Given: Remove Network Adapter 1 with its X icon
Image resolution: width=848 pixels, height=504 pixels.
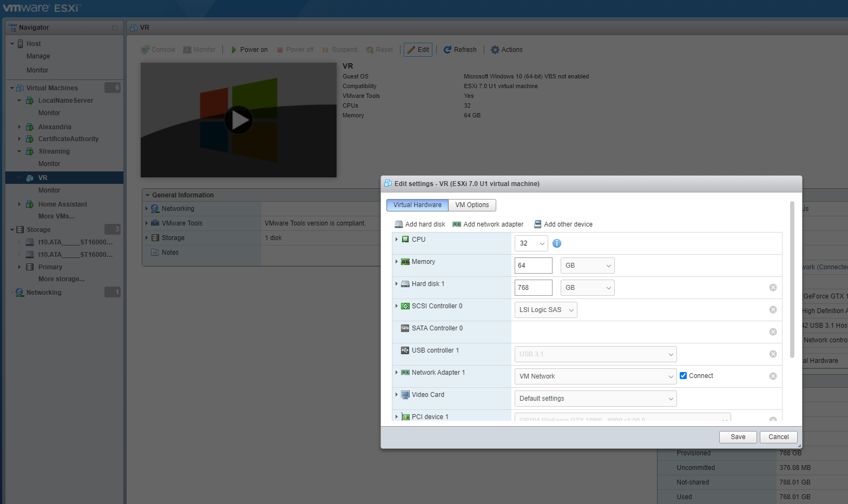Looking at the screenshot, I should (773, 376).
